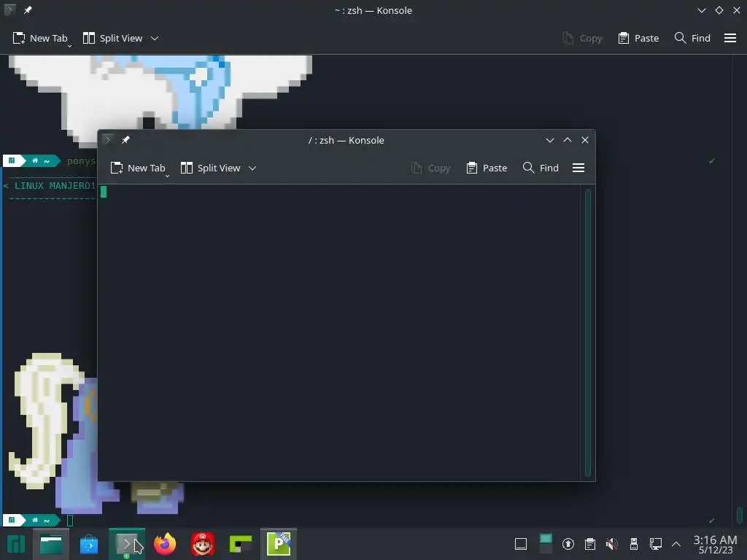The image size is (747, 560).
Task: Expand Split View chevron in front Konsole
Action: 252,168
